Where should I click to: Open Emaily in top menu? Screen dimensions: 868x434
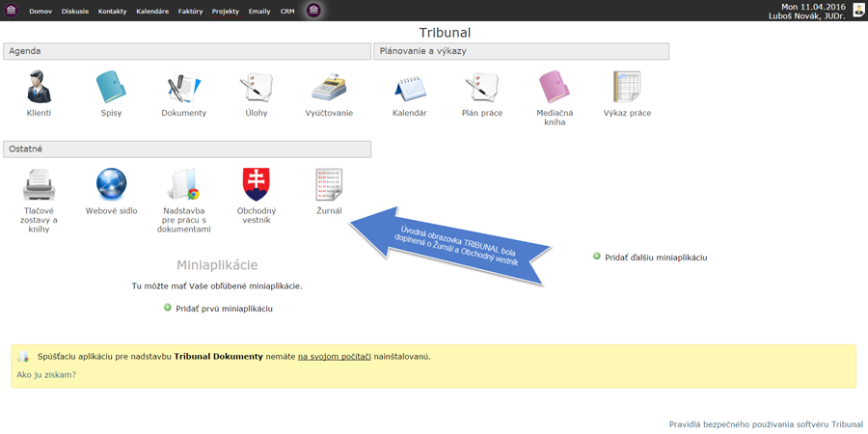point(259,11)
